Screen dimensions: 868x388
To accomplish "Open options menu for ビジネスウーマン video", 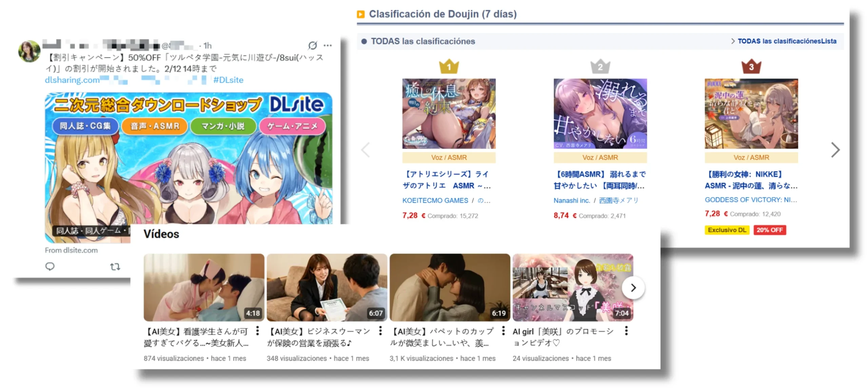I will coord(380,331).
